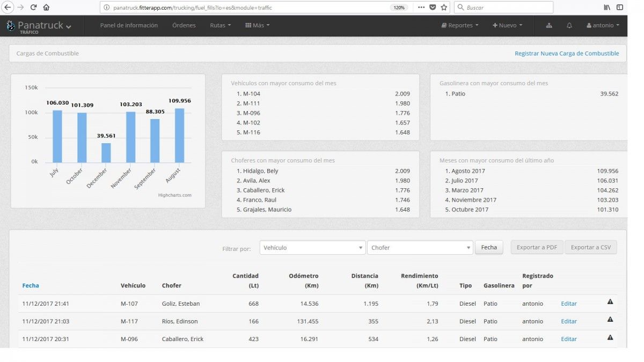Open the Vehículo filter dropdown
The height and width of the screenshot is (362, 644).
pyautogui.click(x=313, y=248)
